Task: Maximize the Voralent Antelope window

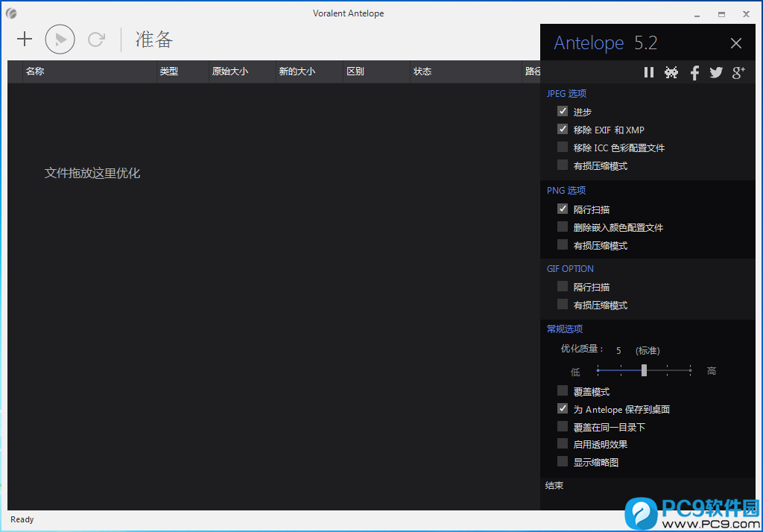Action: coord(721,14)
